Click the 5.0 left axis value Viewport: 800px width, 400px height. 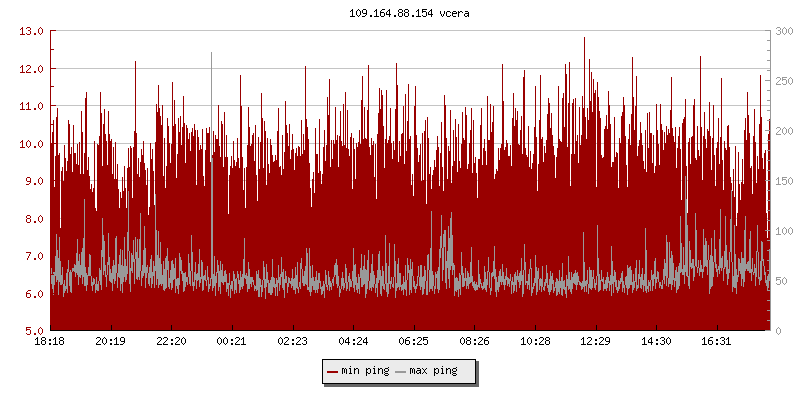[32, 331]
